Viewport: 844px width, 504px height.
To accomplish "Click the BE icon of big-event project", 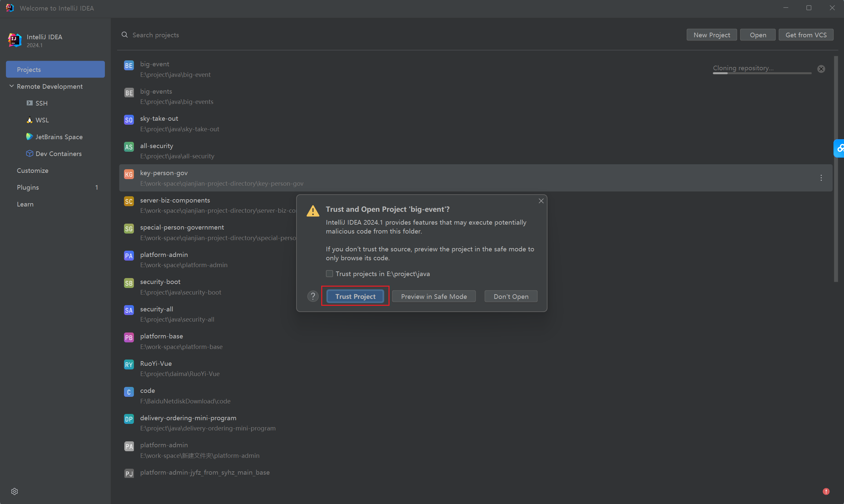I will pos(129,66).
